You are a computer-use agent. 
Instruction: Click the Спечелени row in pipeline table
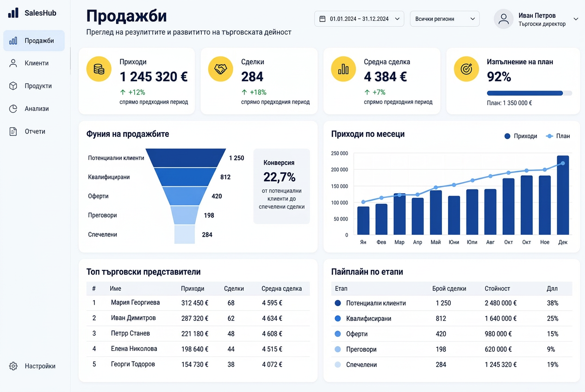(452, 365)
